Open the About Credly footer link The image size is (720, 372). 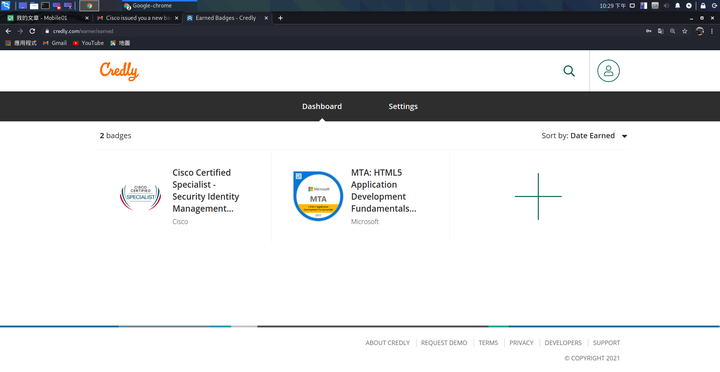[388, 343]
